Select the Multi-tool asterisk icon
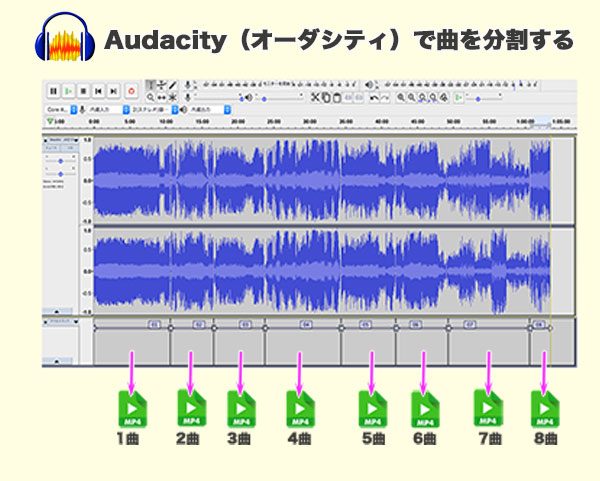 173,97
